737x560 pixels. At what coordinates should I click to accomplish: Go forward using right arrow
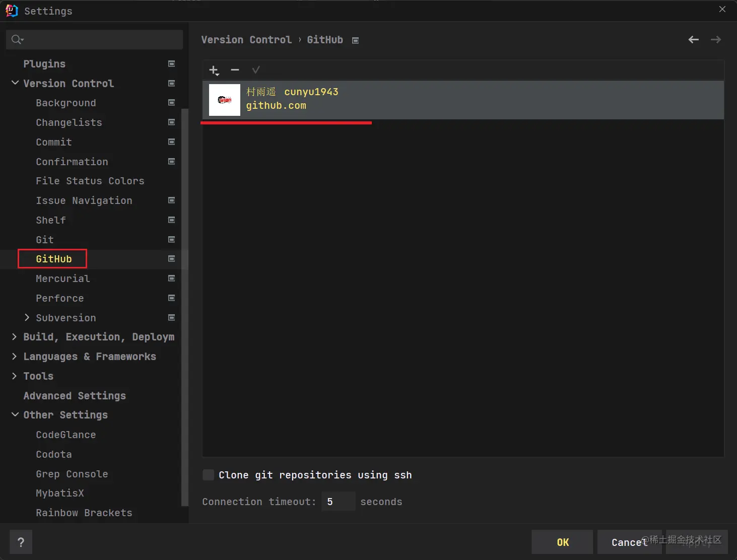coord(716,39)
